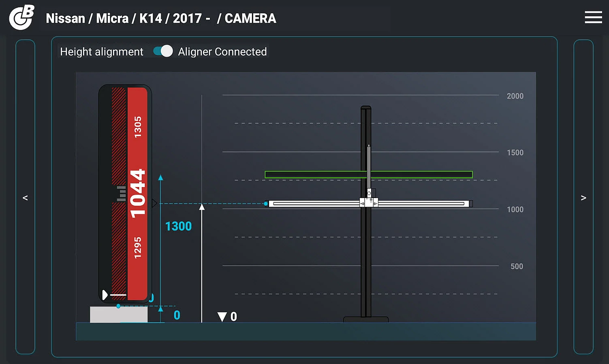Click the 1044 current height reading
This screenshot has width=609, height=364.
pos(137,194)
